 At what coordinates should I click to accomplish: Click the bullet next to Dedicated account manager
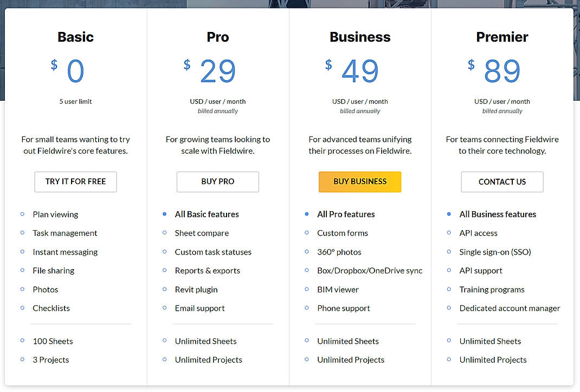tap(449, 309)
